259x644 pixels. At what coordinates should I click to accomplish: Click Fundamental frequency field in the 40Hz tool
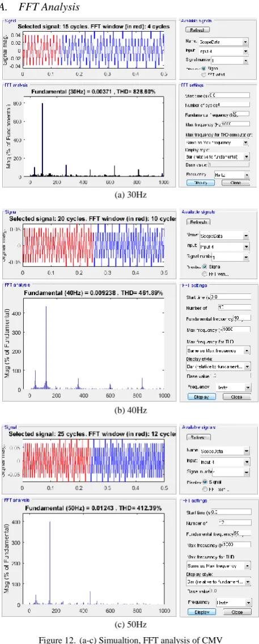click(x=241, y=318)
